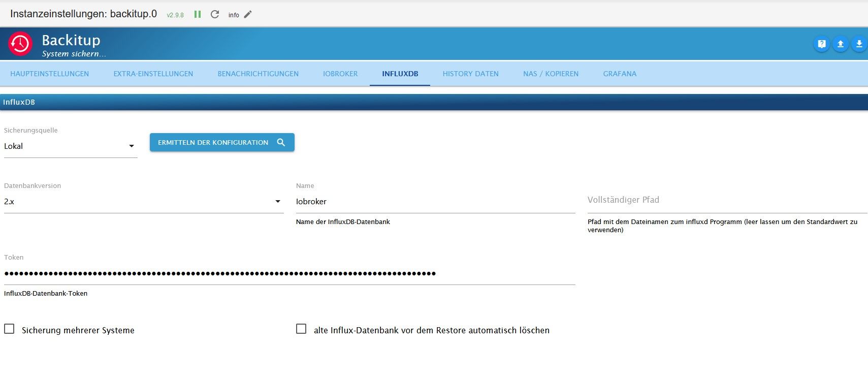The width and height of the screenshot is (868, 379).
Task: Open help via question mark icon
Action: pyautogui.click(x=822, y=44)
